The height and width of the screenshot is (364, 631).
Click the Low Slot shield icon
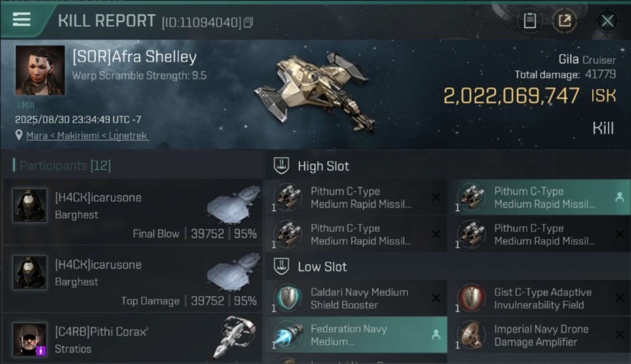282,266
